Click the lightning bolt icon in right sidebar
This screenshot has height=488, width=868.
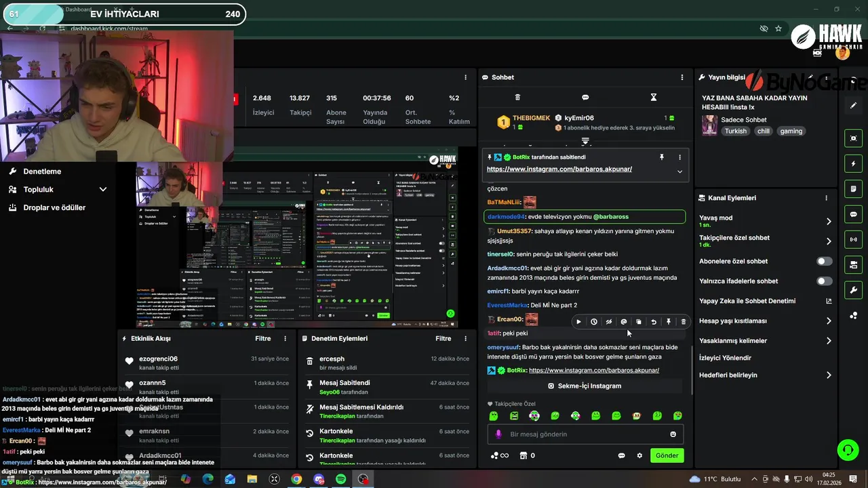854,164
